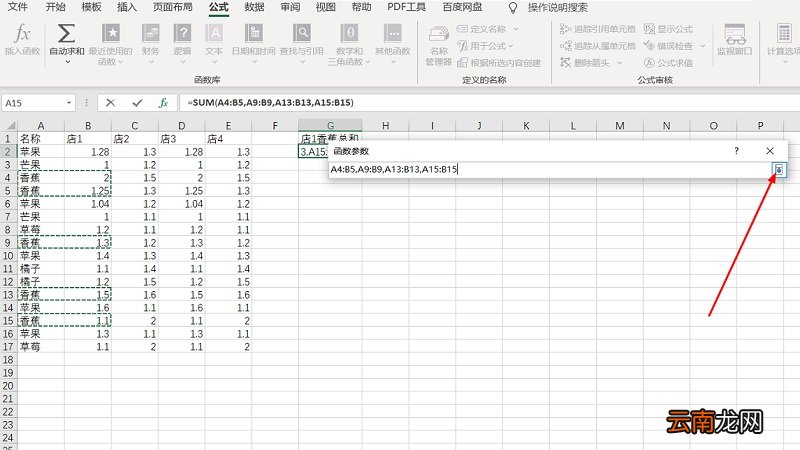Open the Lookup and Reference functions icon
This screenshot has width=800, height=450.
click(302, 33)
